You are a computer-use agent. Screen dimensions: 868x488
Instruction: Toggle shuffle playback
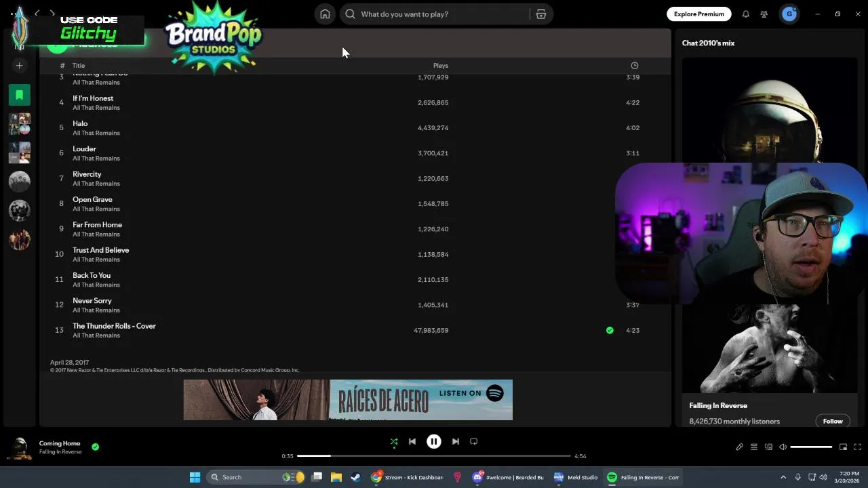pyautogui.click(x=394, y=441)
